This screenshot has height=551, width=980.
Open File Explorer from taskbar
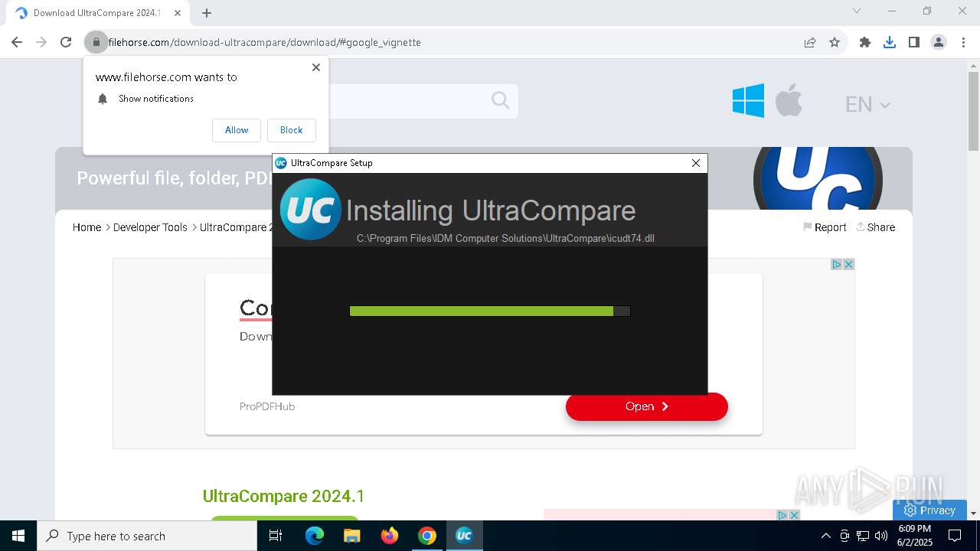pos(351,536)
